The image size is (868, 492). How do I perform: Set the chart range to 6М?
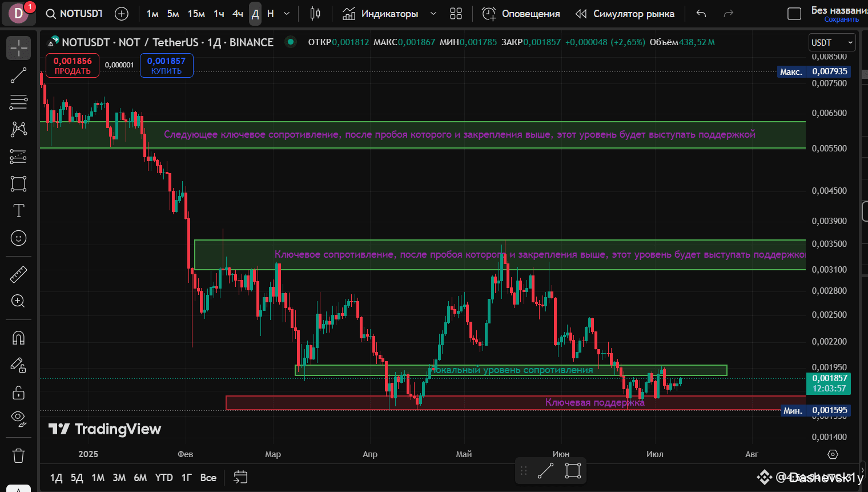pyautogui.click(x=140, y=478)
